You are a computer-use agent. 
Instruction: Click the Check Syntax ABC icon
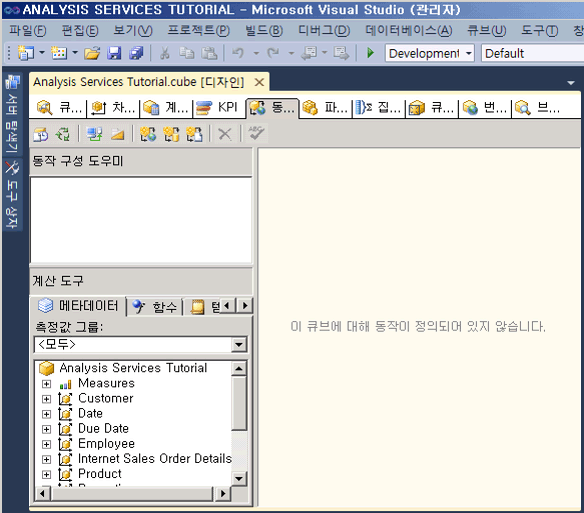pyautogui.click(x=256, y=133)
